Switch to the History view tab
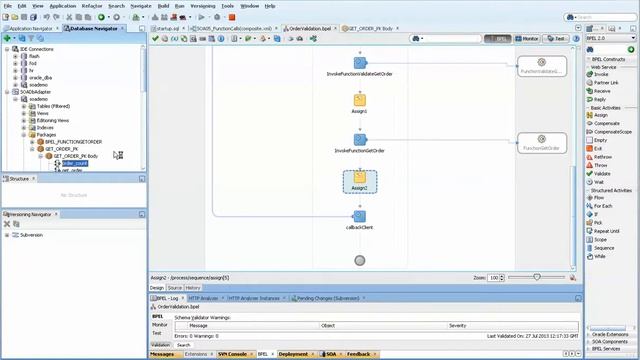Viewport: 640px width, 360px height. pyautogui.click(x=193, y=288)
